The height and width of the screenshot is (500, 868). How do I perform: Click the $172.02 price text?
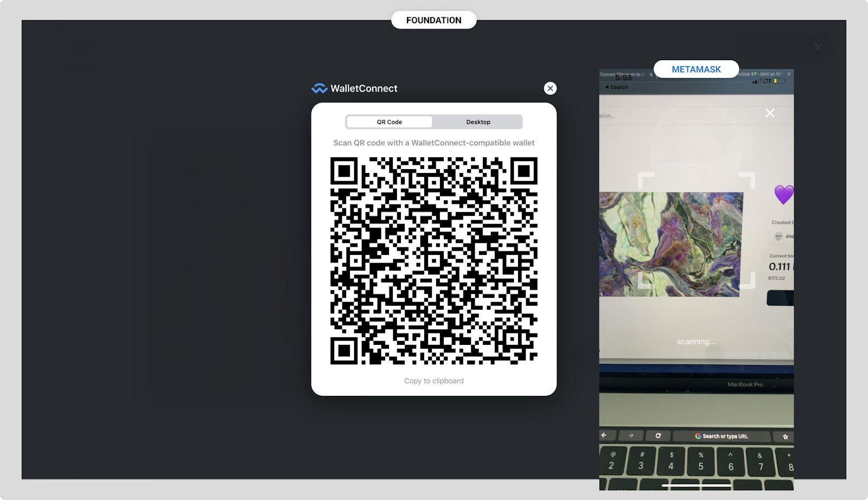click(776, 278)
